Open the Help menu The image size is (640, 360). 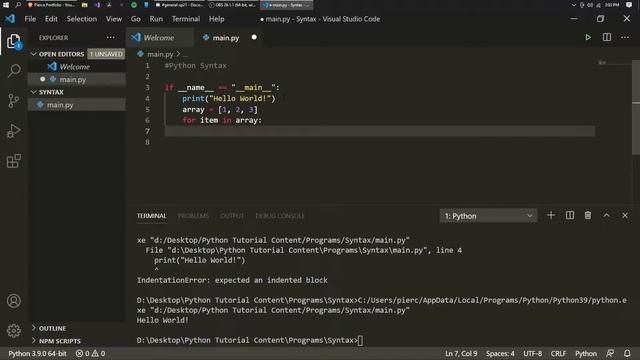[x=217, y=19]
